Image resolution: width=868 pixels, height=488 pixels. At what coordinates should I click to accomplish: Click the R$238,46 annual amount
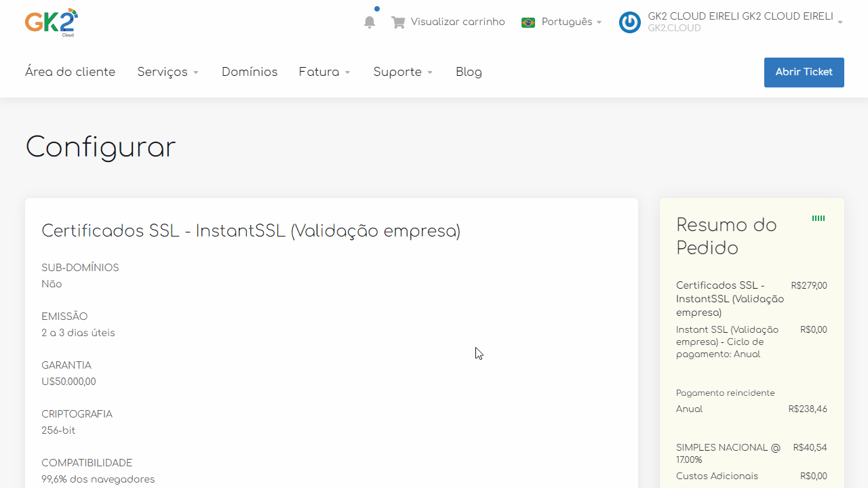(808, 409)
